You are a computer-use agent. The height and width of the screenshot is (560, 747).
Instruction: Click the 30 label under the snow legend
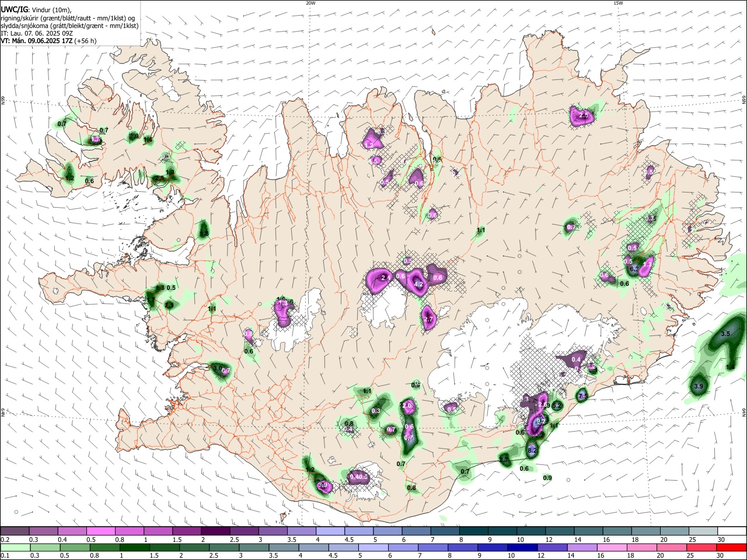pyautogui.click(x=721, y=540)
